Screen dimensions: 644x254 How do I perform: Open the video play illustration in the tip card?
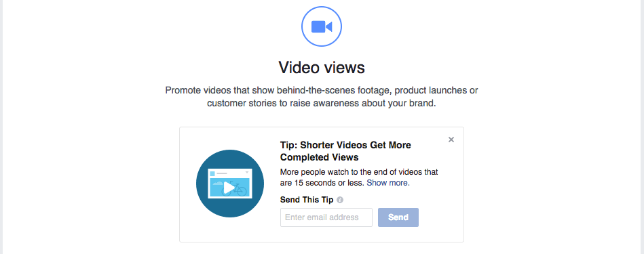tap(230, 184)
